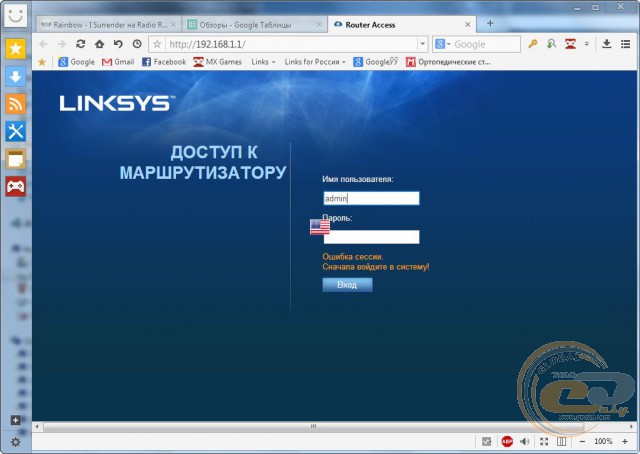Click the Вход login button

click(x=347, y=285)
